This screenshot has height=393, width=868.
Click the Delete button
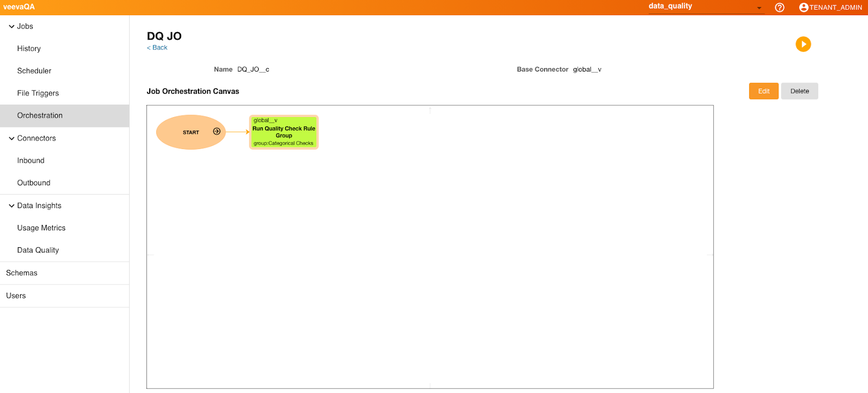(799, 91)
